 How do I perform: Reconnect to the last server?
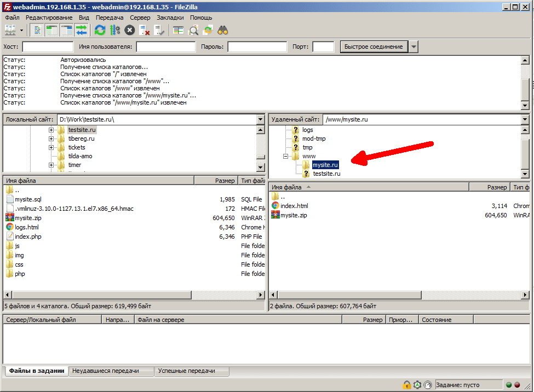pos(159,30)
